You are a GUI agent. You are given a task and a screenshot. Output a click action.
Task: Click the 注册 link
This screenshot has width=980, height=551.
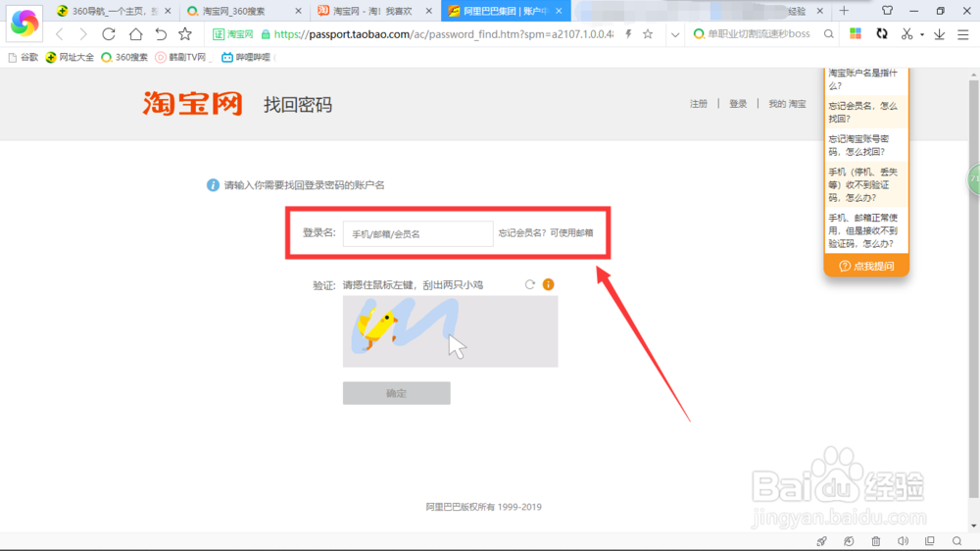tap(699, 104)
